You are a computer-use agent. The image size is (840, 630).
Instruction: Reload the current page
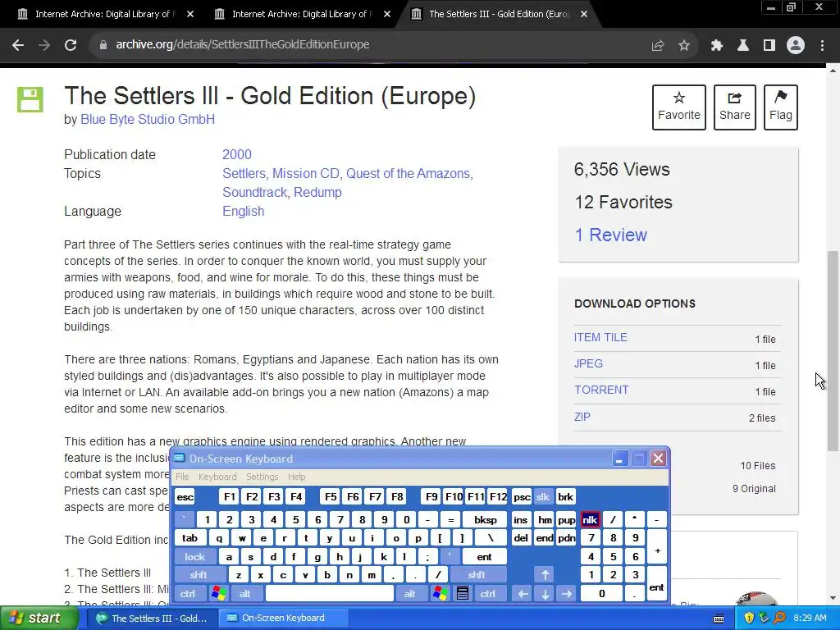(x=71, y=45)
